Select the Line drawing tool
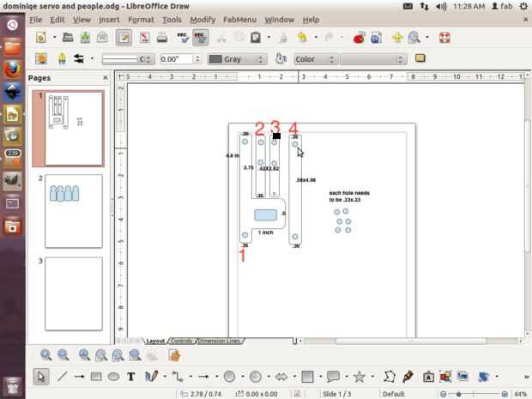Screen dimensions: 532x399 coord(62,377)
